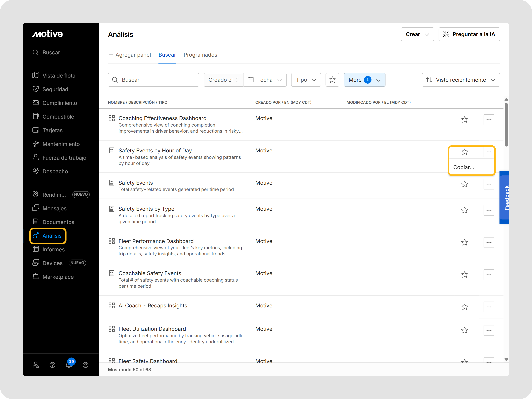Favorite the Coaching Effectiveness Dashboard star
This screenshot has width=532, height=399.
coord(464,120)
